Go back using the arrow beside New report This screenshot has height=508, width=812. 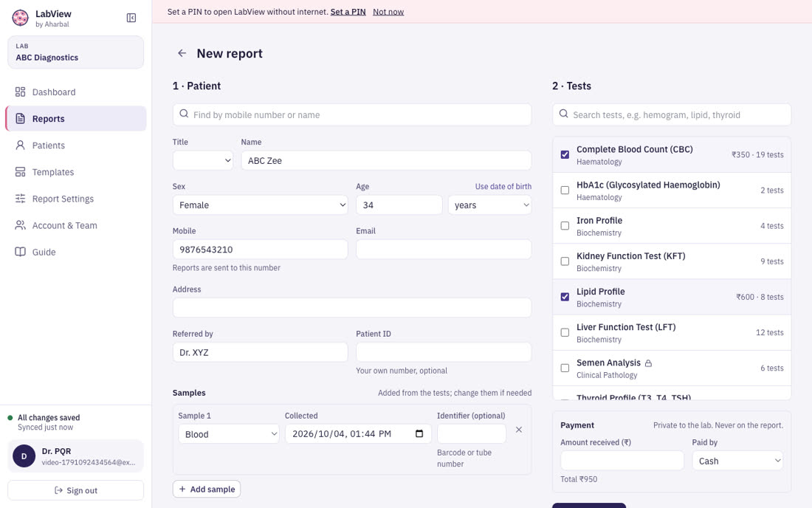click(182, 53)
